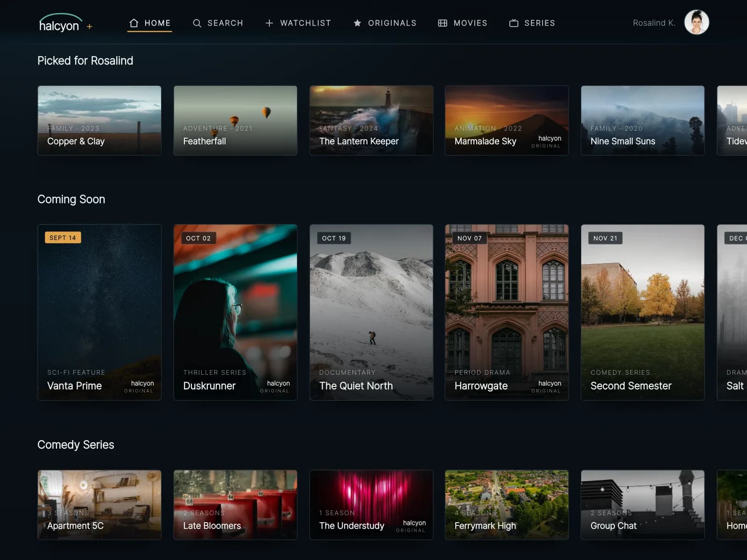Viewport: 747px width, 560px height.
Task: Open Duskrunner thriller series poster
Action: (235, 312)
